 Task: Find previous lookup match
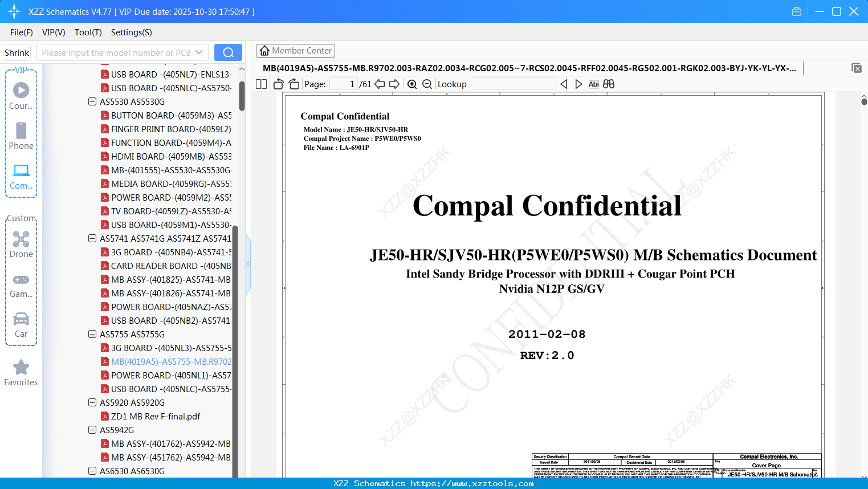564,84
